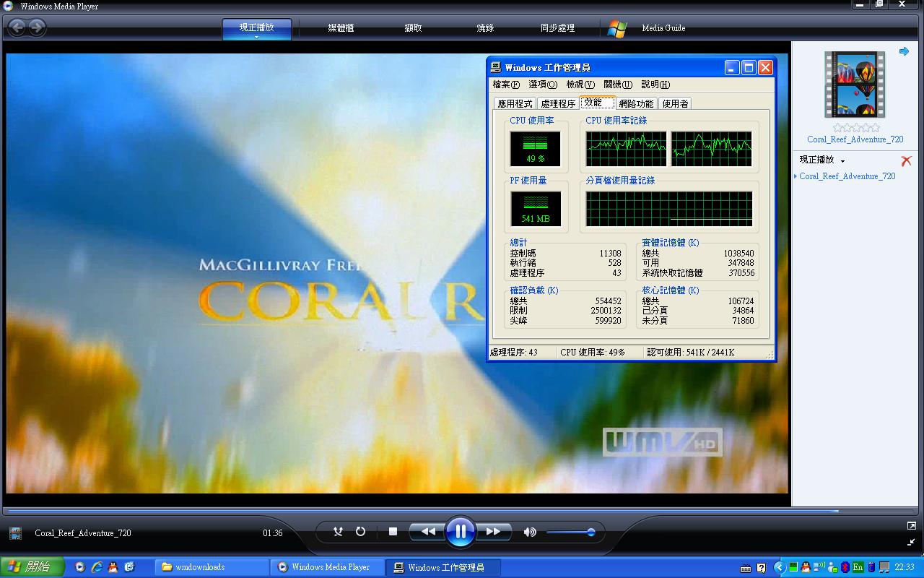Open the dropdown arrow under the 現正播放 tab
924x578 pixels.
(x=256, y=38)
